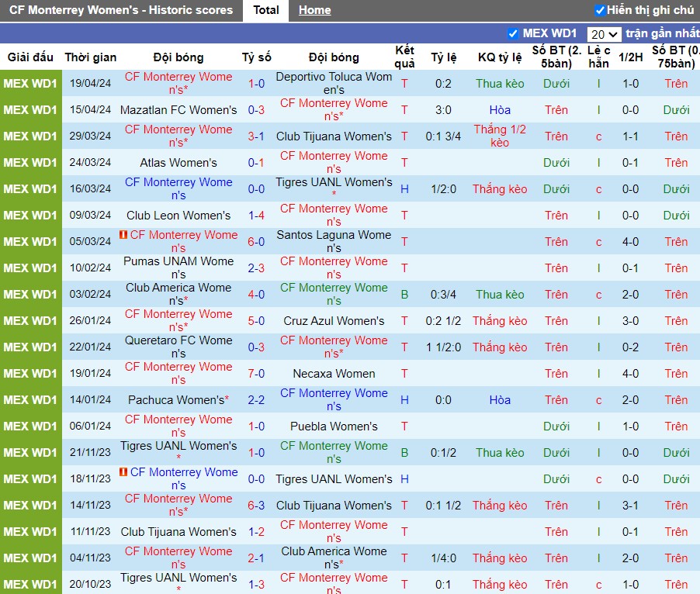Image resolution: width=700 pixels, height=594 pixels.
Task: Click the odds value 0:1 3/4
Action: coord(443,136)
